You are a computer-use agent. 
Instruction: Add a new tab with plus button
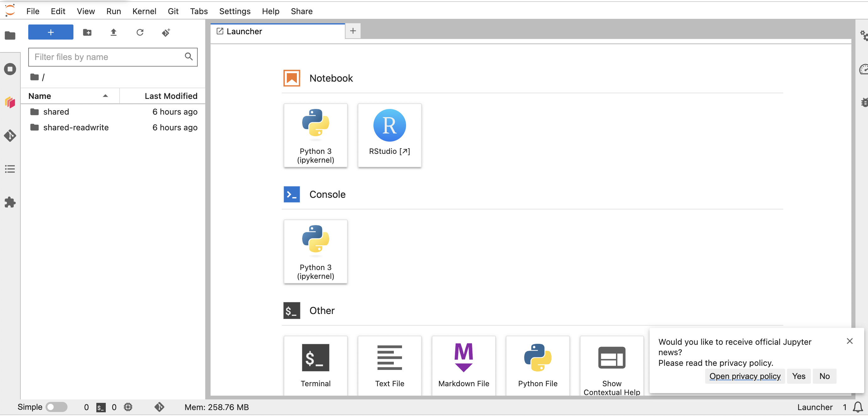tap(353, 31)
